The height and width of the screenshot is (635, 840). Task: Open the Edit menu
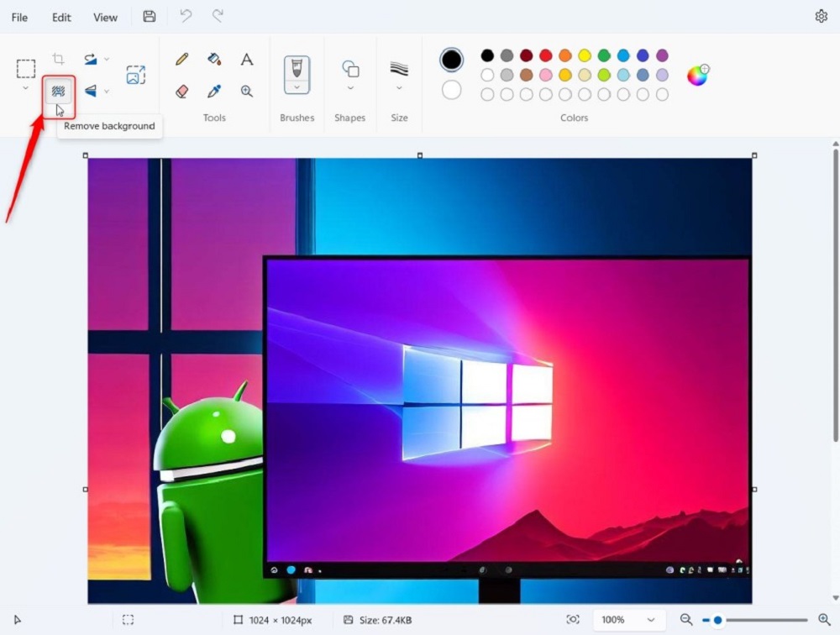coord(61,17)
